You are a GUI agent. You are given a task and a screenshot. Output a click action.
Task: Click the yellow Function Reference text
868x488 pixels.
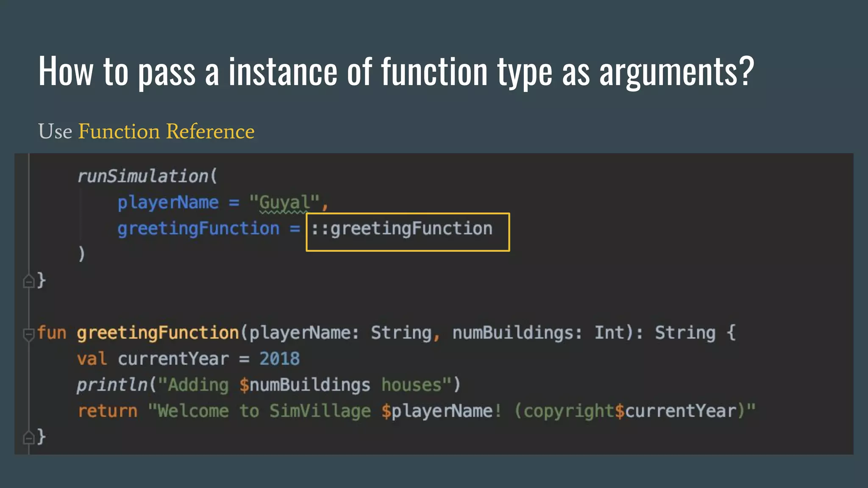pos(166,131)
